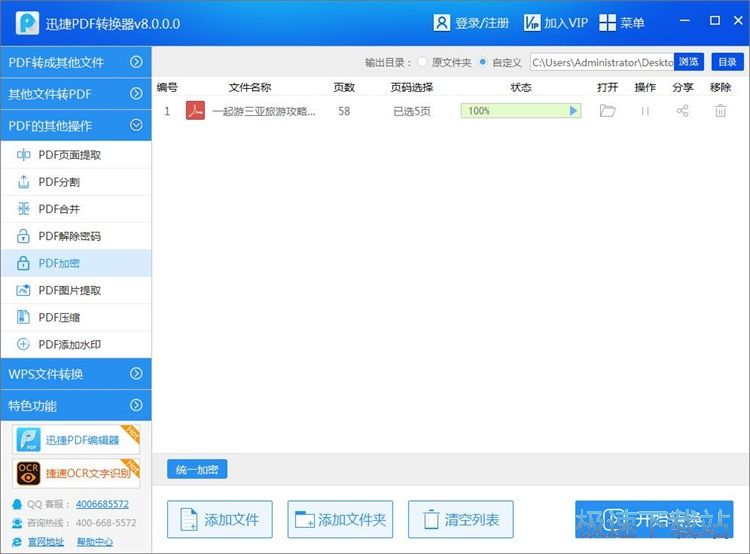750x554 pixels.
Task: Select PDF合并 in the sidebar
Action: tap(76, 209)
